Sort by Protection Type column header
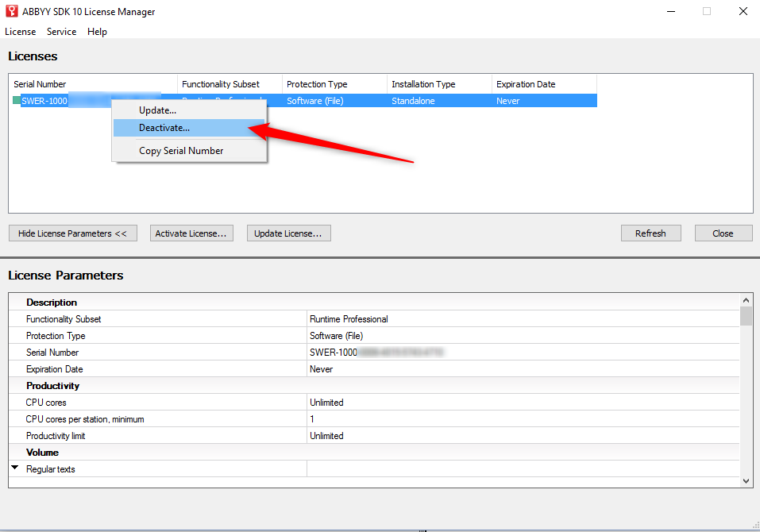The height and width of the screenshot is (532, 760). 334,84
